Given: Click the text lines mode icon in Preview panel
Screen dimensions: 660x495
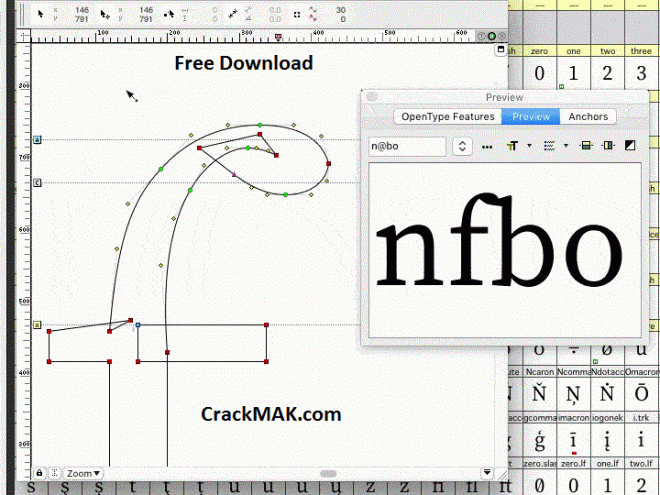Looking at the screenshot, I should tap(549, 146).
